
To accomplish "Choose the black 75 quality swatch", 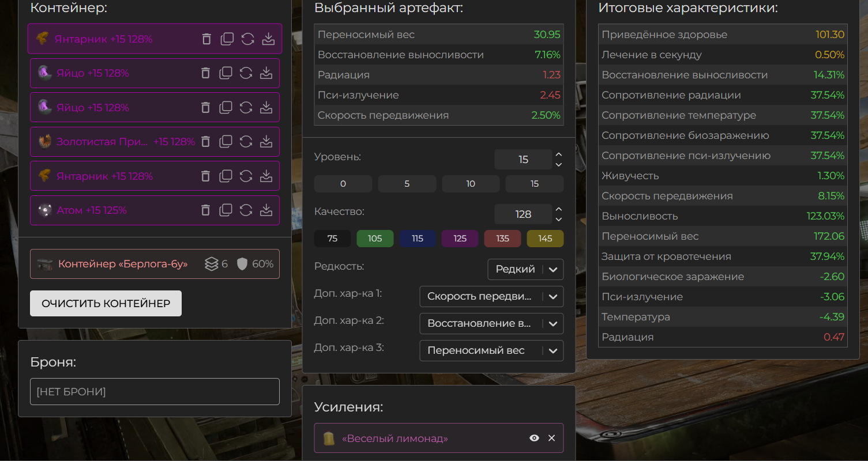I will pos(332,239).
